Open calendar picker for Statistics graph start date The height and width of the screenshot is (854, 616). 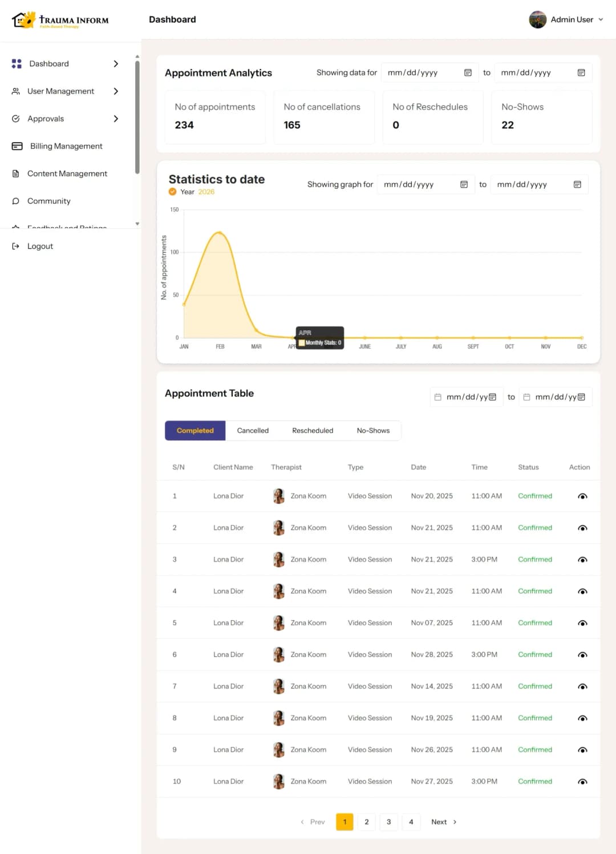tap(464, 184)
